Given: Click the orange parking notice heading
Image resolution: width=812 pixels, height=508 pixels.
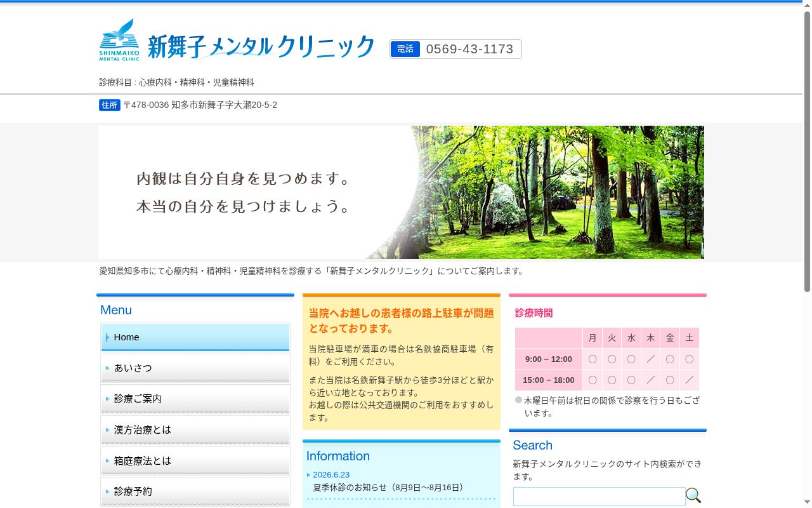Looking at the screenshot, I should coord(401,321).
